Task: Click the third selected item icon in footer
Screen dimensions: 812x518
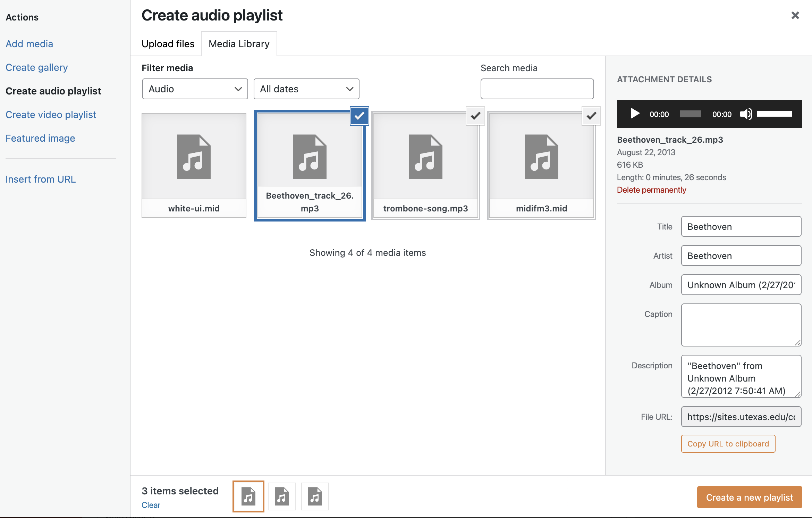Action: (314, 496)
